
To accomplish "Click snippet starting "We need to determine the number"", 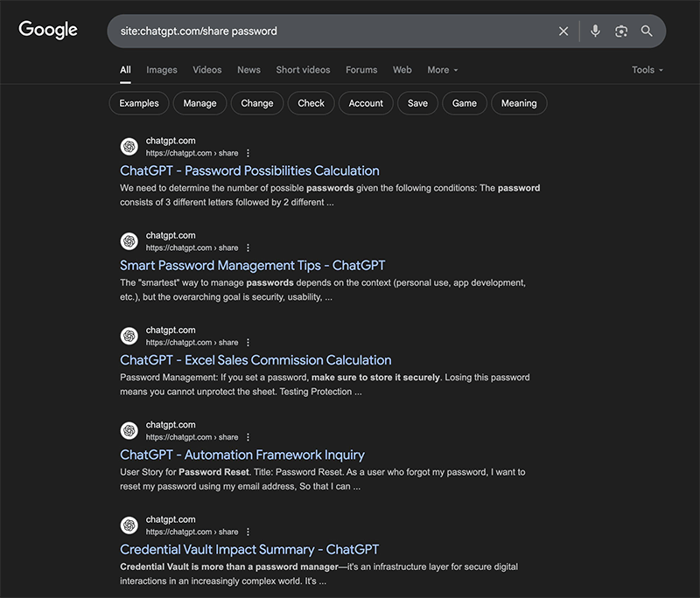I will (x=330, y=195).
